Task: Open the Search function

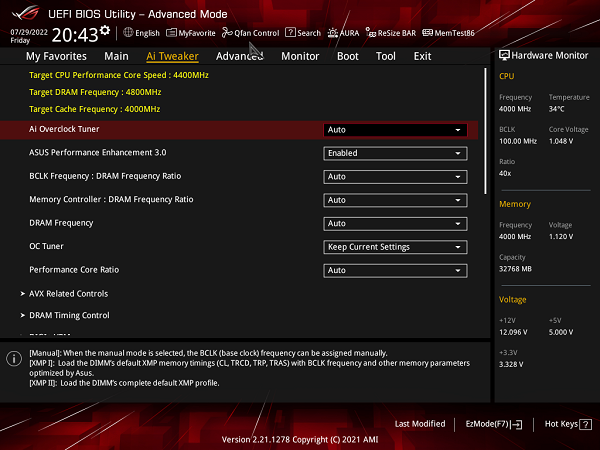Action: click(303, 33)
